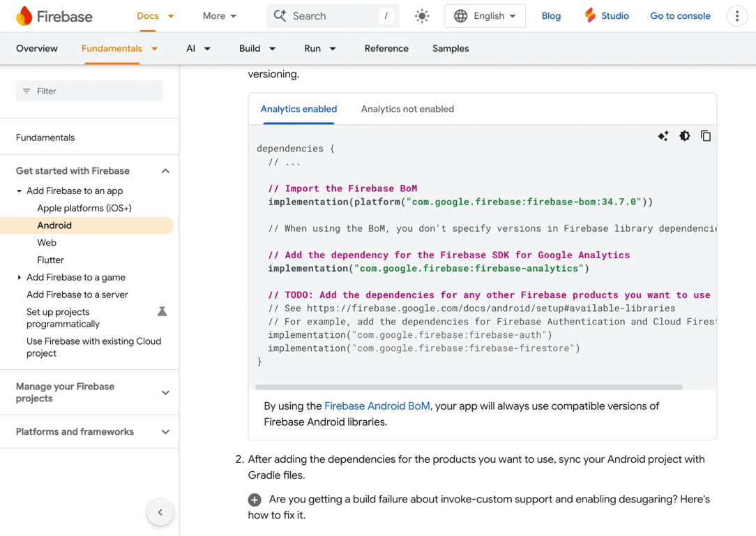This screenshot has height=536, width=756.
Task: Click the AI sparkle icon above the code block
Action: (663, 135)
